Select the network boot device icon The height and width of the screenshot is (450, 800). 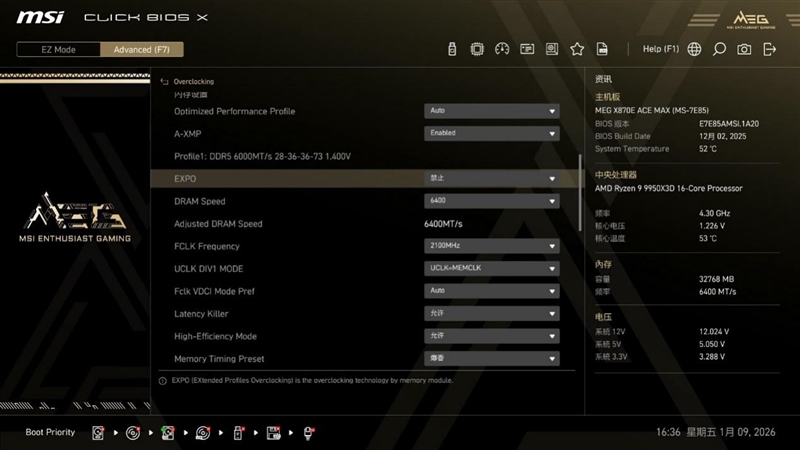[x=309, y=433]
